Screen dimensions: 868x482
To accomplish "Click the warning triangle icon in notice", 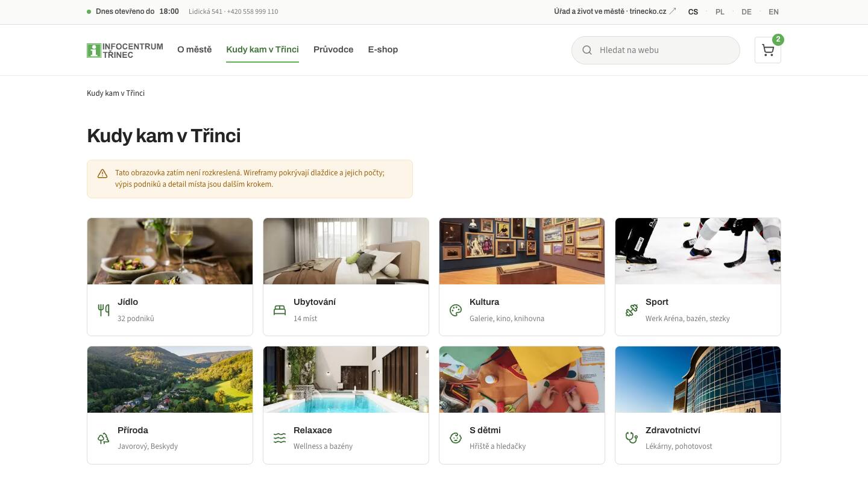I will click(102, 174).
